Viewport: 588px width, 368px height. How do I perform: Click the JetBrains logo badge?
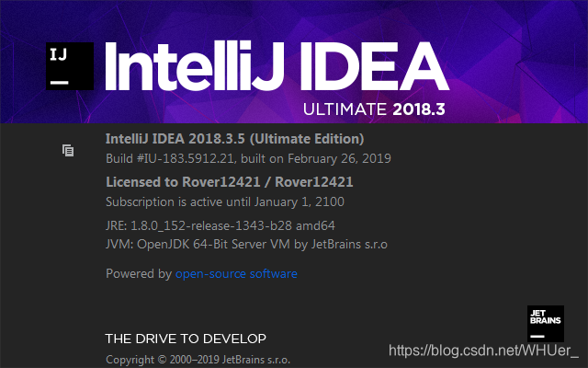point(545,324)
